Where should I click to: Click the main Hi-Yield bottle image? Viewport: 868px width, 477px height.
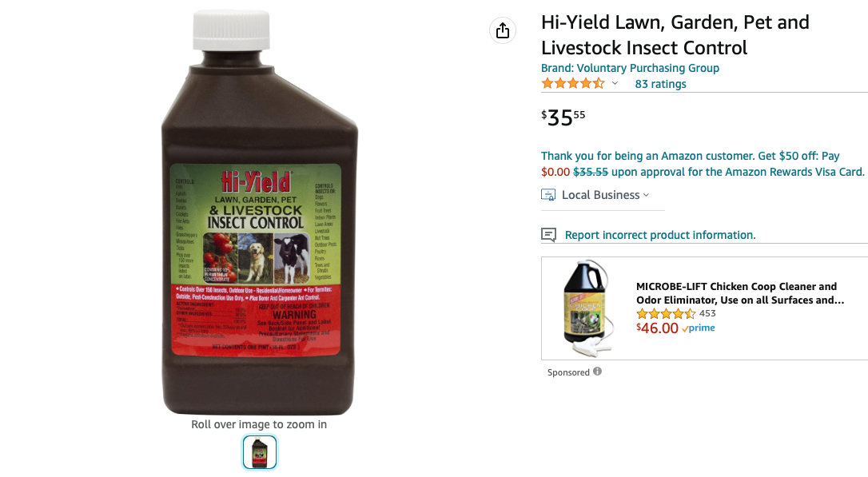(x=259, y=213)
